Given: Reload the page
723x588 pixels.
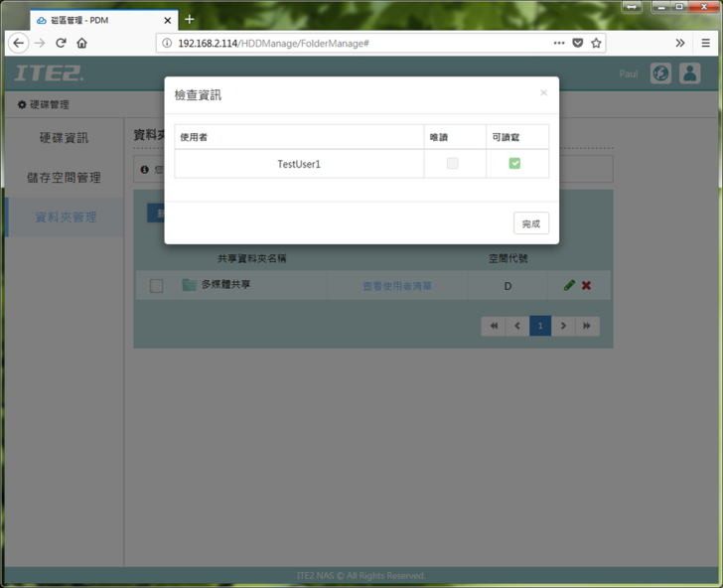Looking at the screenshot, I should 61,43.
